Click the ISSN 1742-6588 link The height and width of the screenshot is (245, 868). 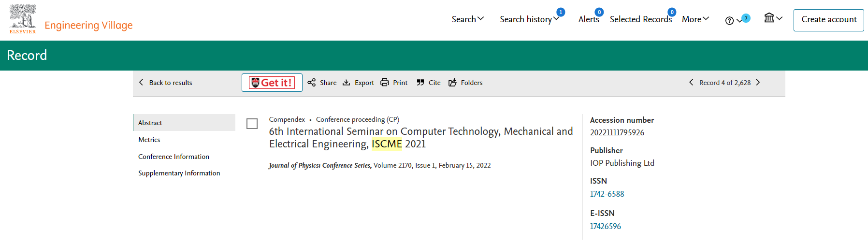[607, 194]
